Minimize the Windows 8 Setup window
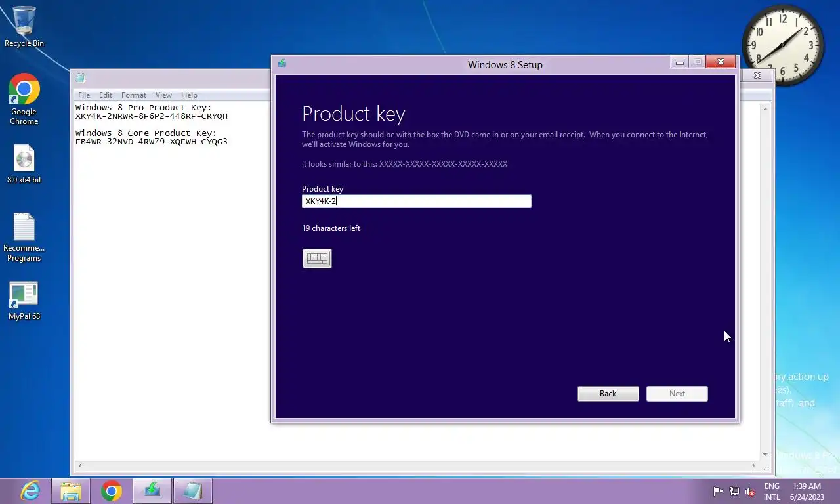The image size is (840, 504). (680, 62)
